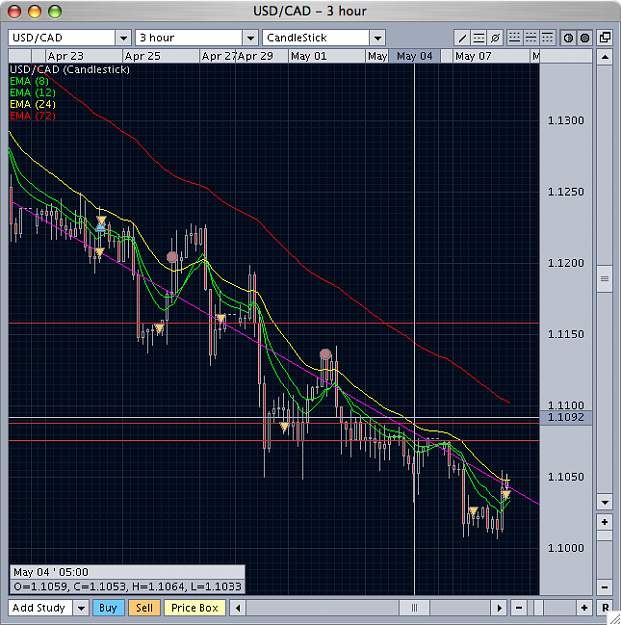Click the USD/CAD symbol field
The width and height of the screenshot is (621, 625).
[62, 38]
